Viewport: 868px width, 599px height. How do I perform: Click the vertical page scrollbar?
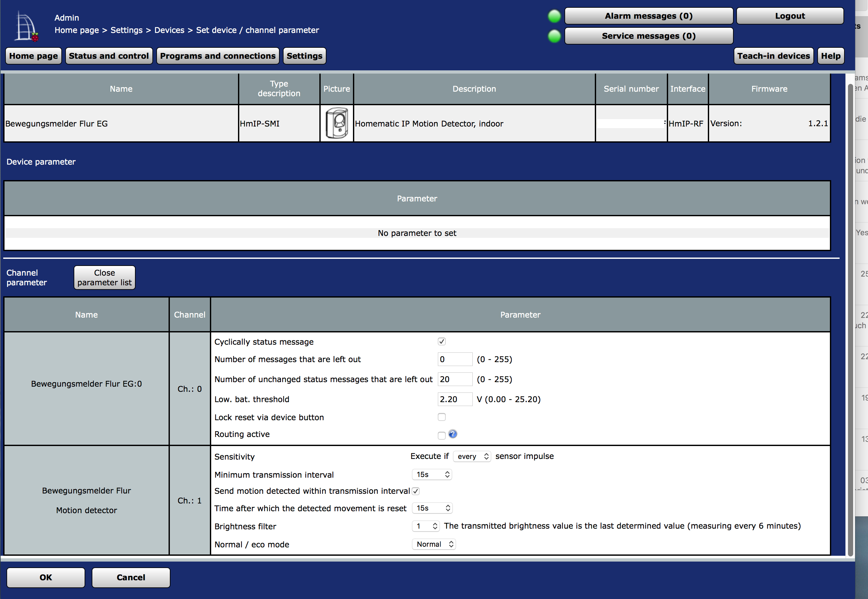[850, 319]
